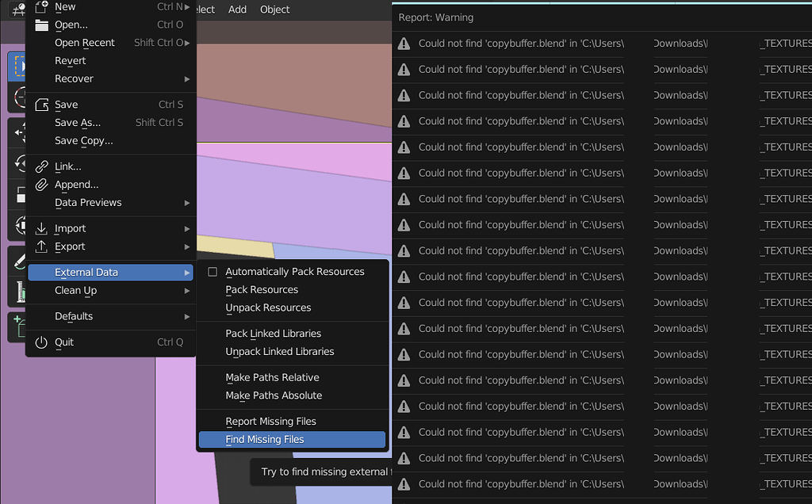Click the Save icon in File menu
The image size is (812, 504).
(x=41, y=105)
